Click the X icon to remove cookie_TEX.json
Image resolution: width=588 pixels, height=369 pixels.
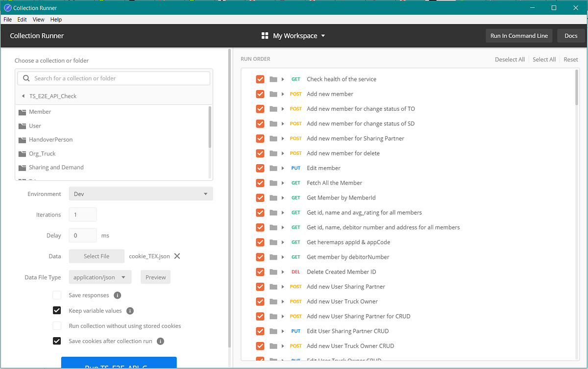pos(177,256)
